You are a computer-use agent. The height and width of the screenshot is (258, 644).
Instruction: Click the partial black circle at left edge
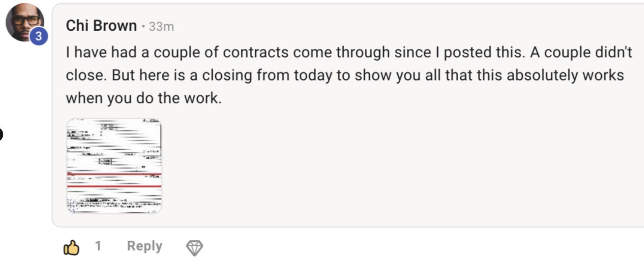(x=1, y=134)
